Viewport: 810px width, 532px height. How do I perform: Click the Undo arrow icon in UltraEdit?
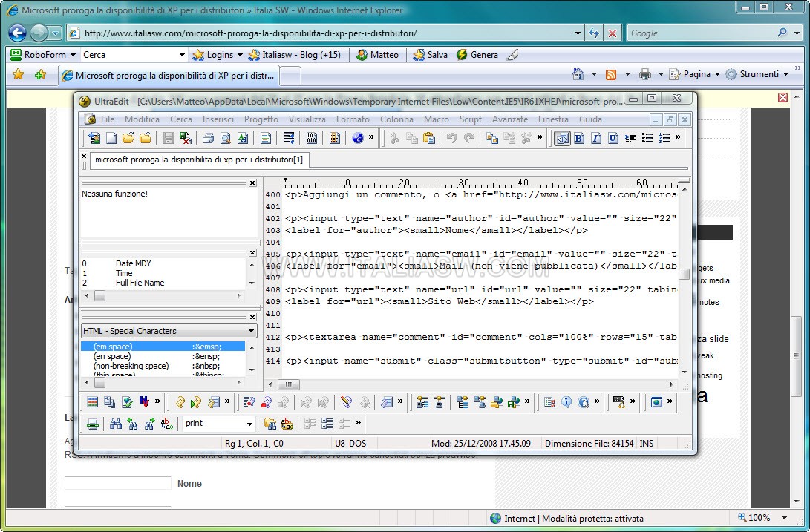pyautogui.click(x=452, y=138)
